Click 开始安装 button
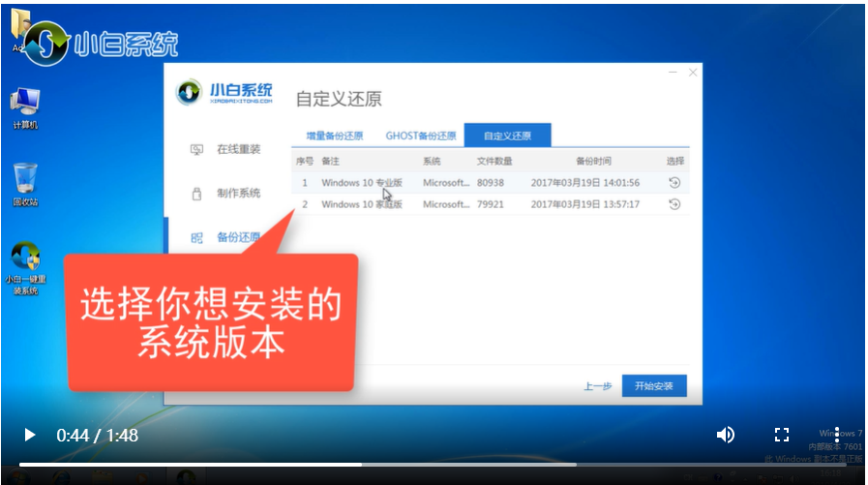Screen dimensions: 868x485 pos(654,385)
